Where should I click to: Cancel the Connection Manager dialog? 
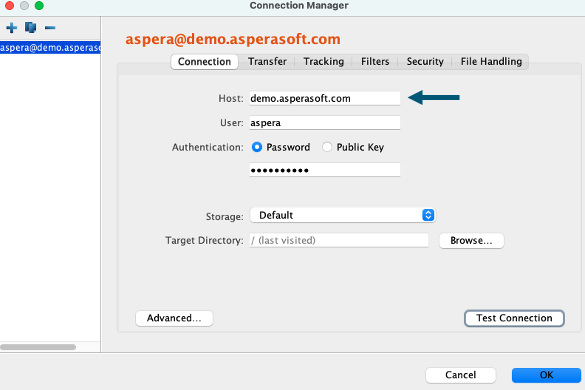460,375
